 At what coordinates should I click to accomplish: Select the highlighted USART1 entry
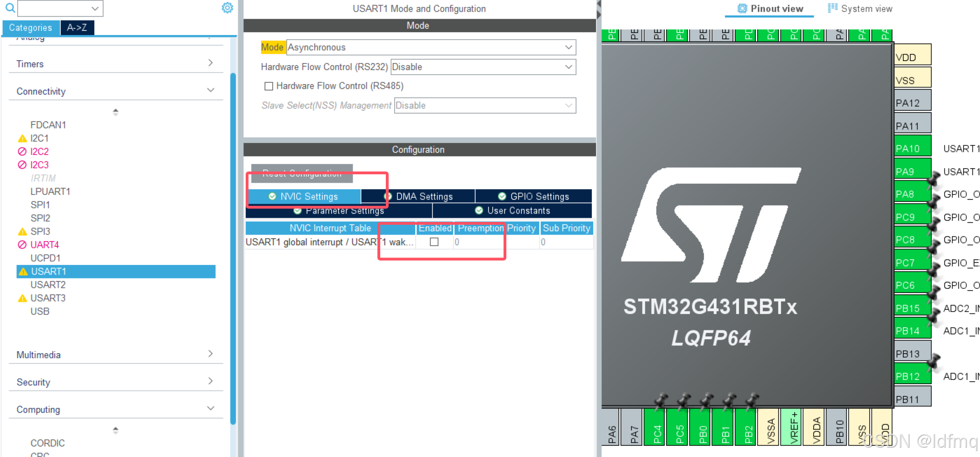116,271
